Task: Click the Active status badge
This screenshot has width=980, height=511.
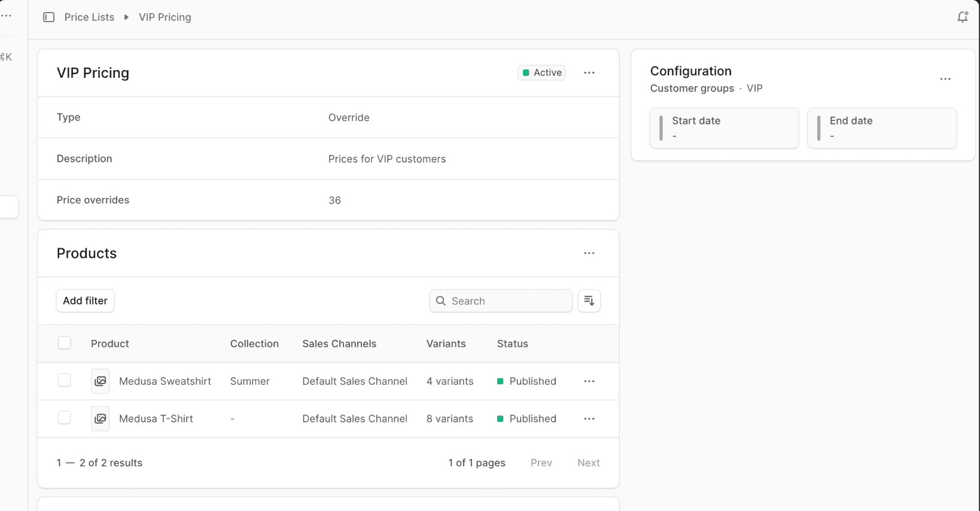Action: (x=541, y=72)
